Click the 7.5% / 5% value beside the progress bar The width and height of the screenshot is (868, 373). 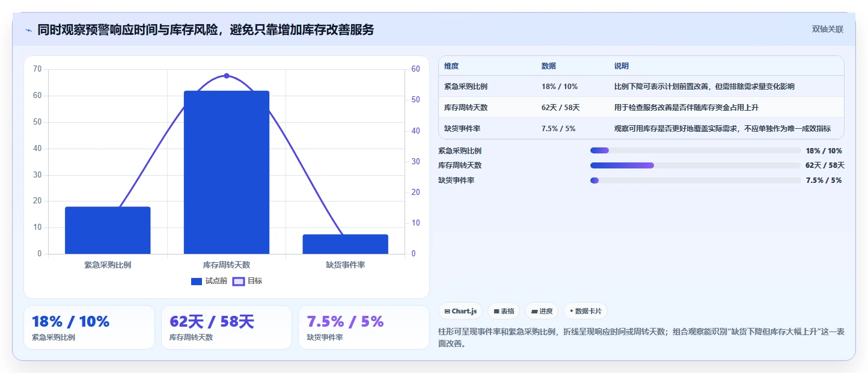[824, 180]
